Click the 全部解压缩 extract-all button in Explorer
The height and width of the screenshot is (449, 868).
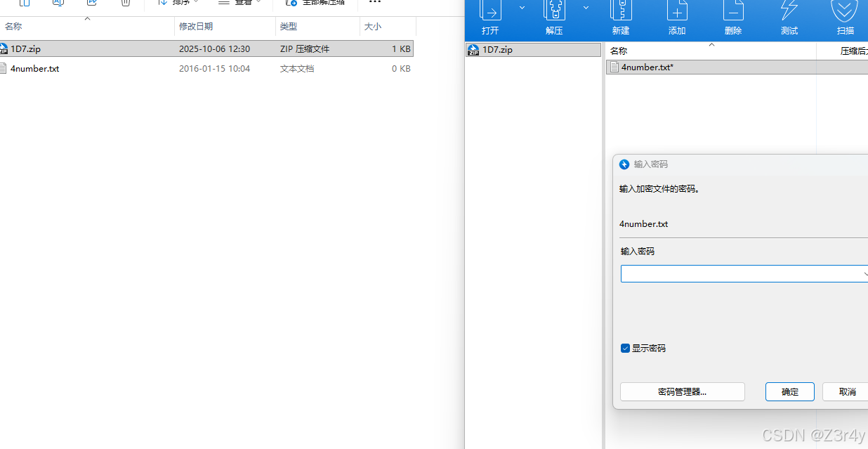(315, 3)
